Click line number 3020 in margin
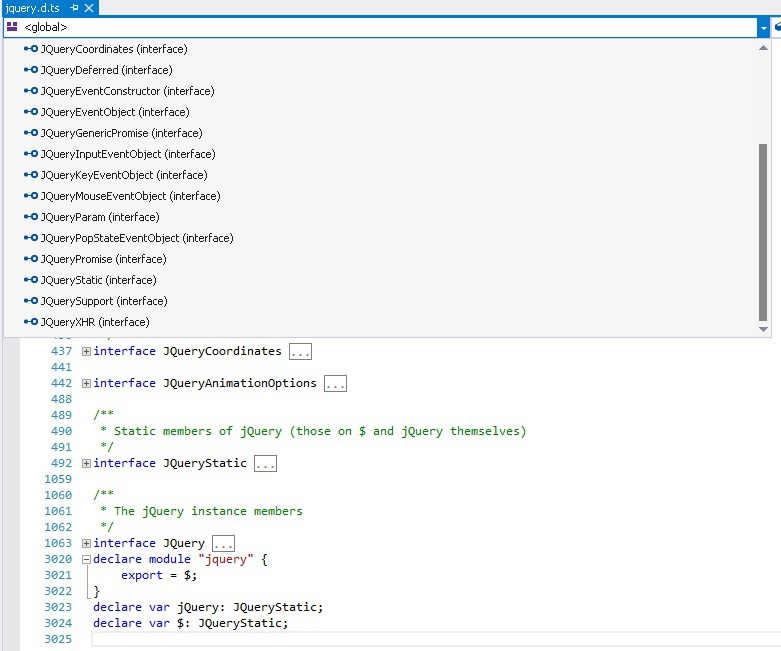The height and width of the screenshot is (651, 781). (x=58, y=559)
